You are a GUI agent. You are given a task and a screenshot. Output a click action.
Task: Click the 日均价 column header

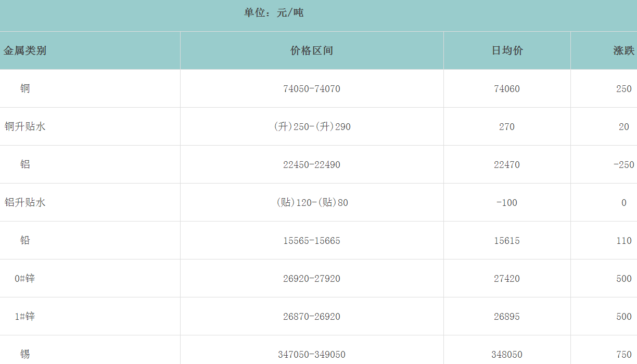pos(507,50)
